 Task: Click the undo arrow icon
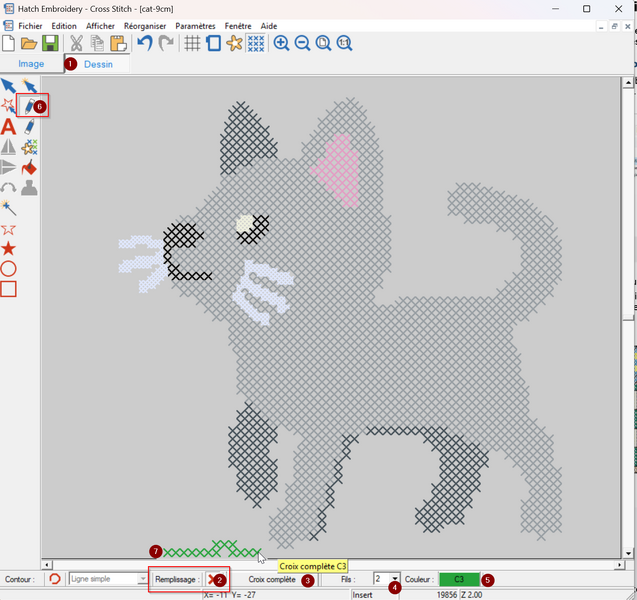coord(144,43)
